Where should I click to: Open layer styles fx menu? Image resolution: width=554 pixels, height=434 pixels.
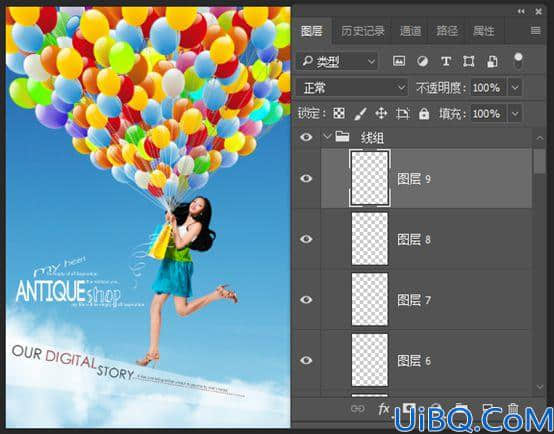[x=383, y=409]
